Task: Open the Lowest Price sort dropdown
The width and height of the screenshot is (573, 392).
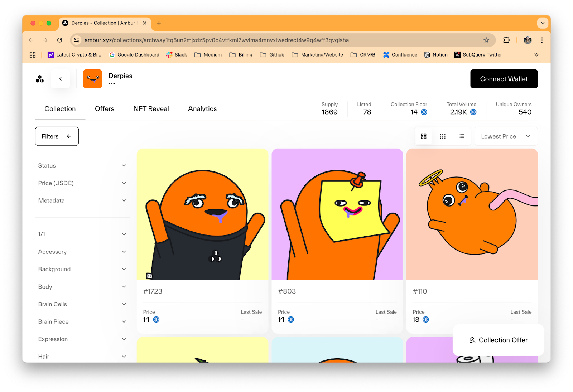Action: 506,136
